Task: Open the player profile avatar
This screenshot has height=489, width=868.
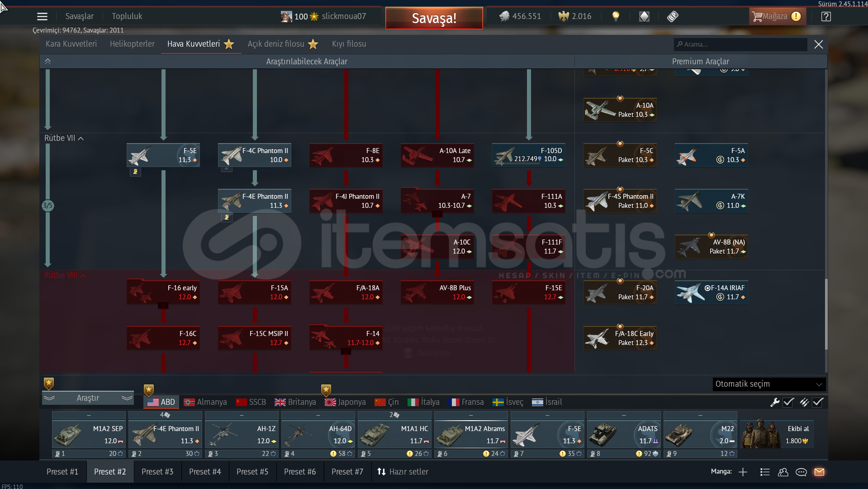Action: coord(286,17)
